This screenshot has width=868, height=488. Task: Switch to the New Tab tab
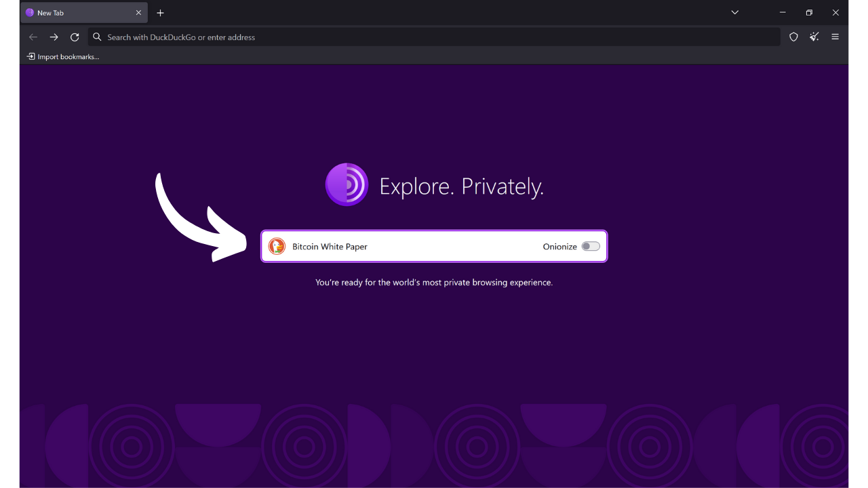(x=75, y=12)
